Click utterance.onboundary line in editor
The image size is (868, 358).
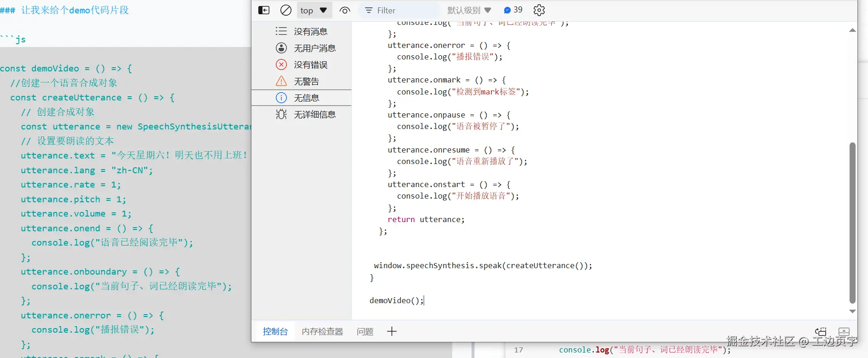(x=100, y=272)
